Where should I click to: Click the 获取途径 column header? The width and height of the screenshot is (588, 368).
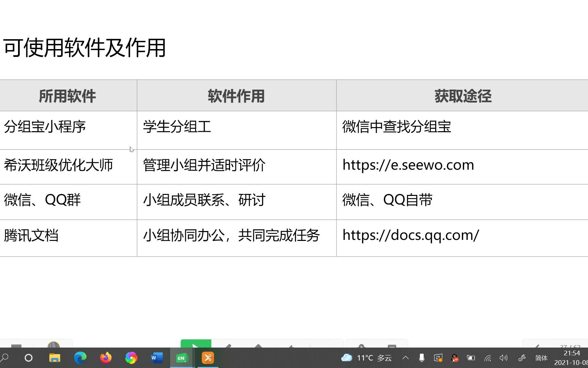coord(463,96)
